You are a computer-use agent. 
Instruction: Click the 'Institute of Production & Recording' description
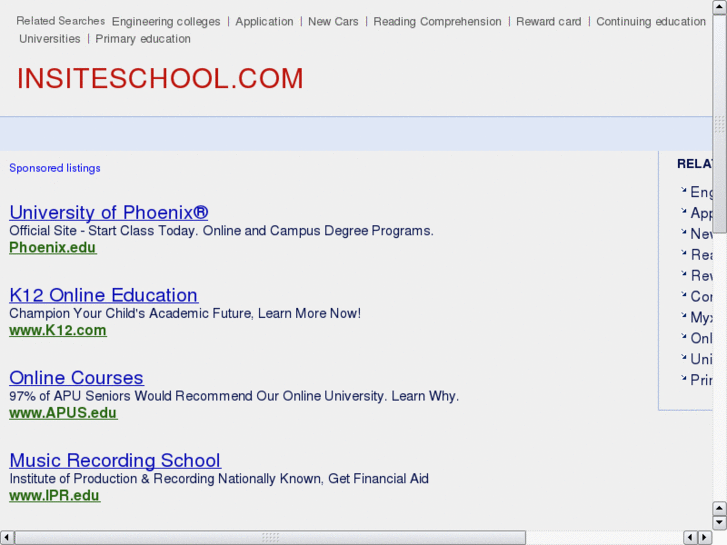[219, 478]
